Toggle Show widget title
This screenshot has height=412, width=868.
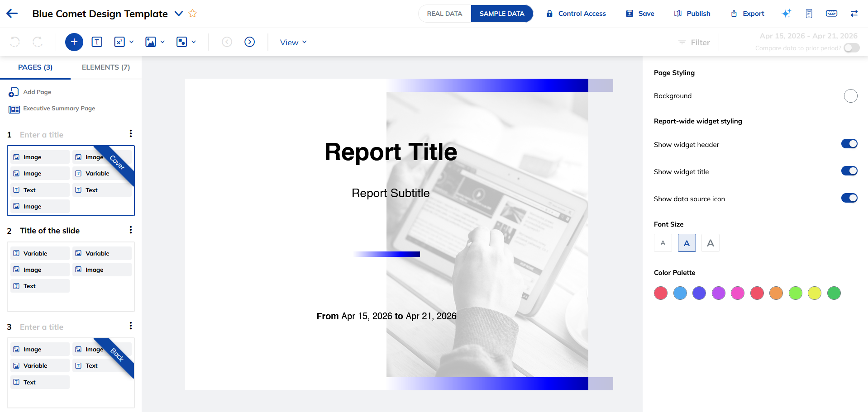(849, 171)
